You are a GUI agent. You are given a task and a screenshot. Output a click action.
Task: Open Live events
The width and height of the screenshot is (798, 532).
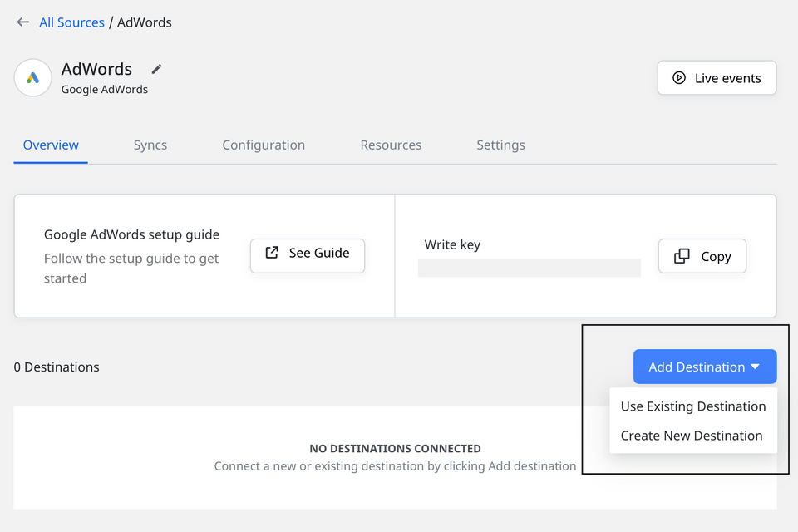point(717,78)
